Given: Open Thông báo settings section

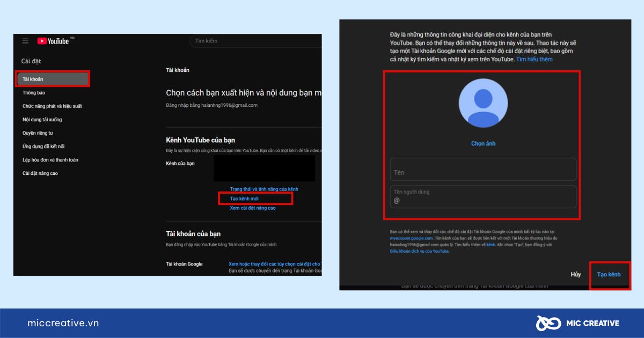Looking at the screenshot, I should click(34, 93).
